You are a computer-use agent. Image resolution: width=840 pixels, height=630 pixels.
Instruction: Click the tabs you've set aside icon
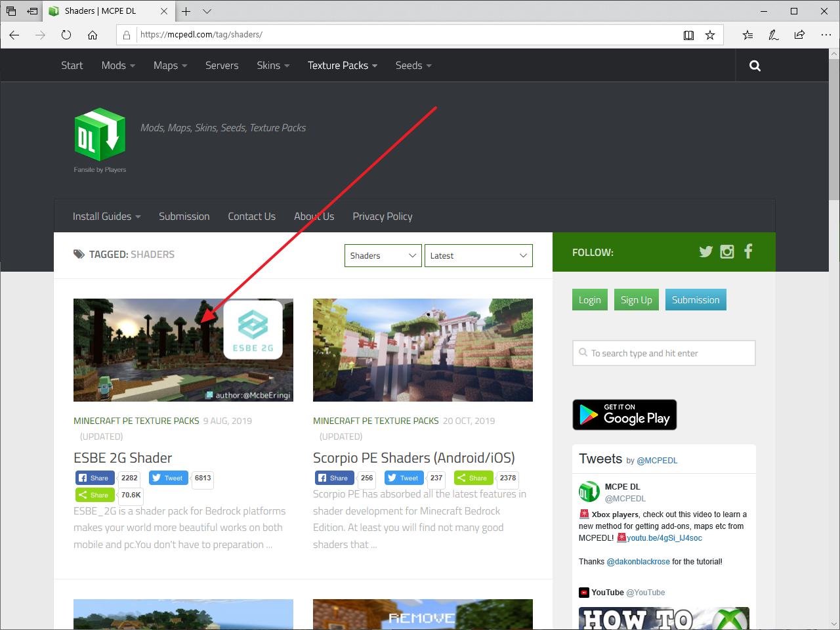click(11, 11)
